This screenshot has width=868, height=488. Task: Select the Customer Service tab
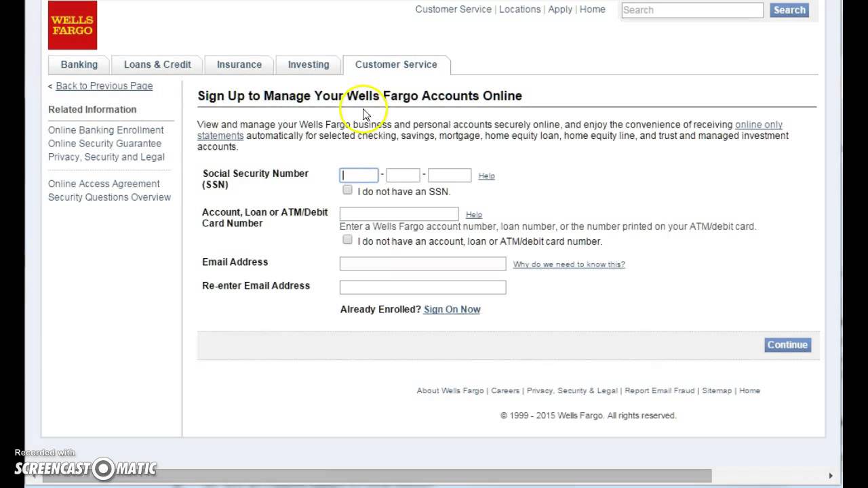point(396,64)
